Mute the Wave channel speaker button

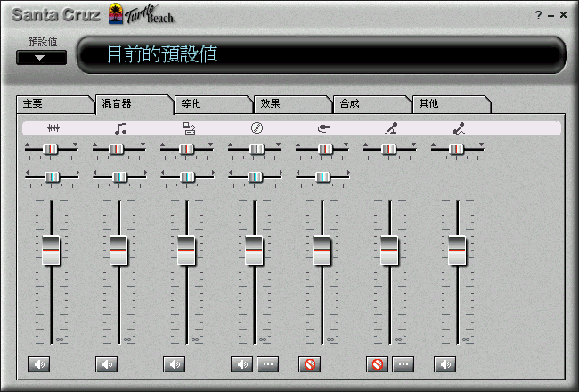[39, 364]
